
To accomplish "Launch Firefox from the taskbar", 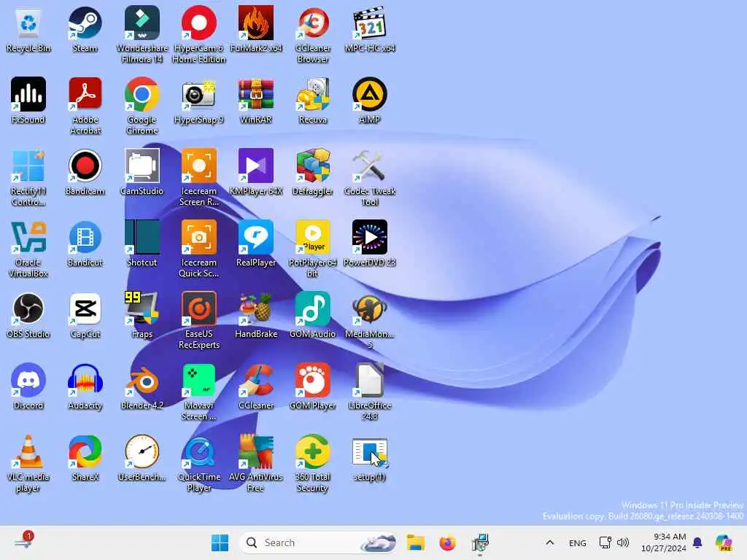I will pos(447,542).
